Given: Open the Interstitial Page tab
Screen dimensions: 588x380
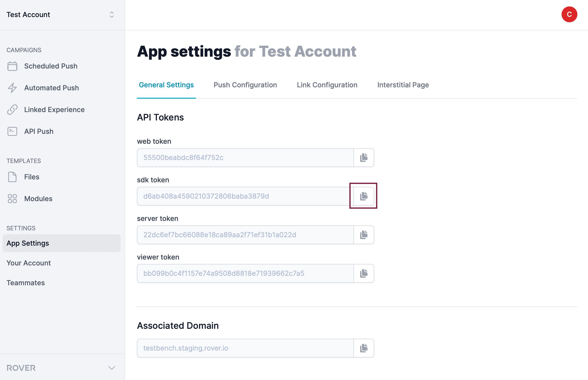Looking at the screenshot, I should click(403, 85).
